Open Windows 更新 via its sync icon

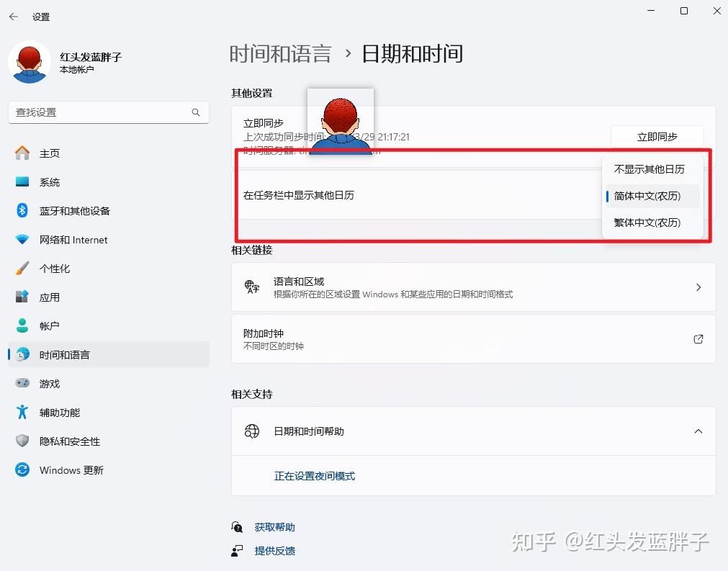tap(23, 469)
